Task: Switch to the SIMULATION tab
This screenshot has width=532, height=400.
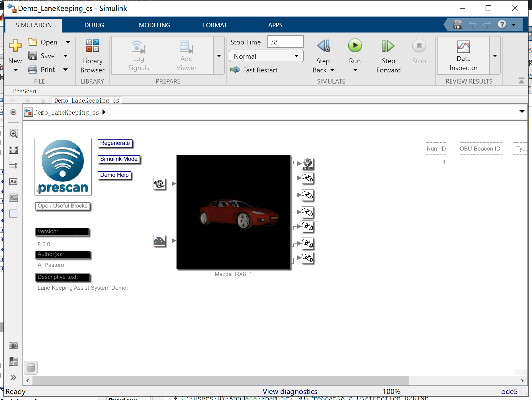Action: coord(34,25)
